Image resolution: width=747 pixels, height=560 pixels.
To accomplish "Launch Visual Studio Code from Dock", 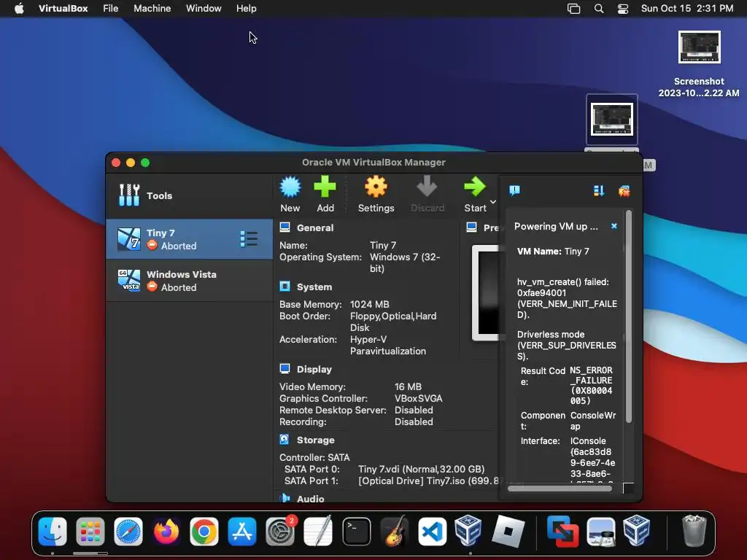I will (x=432, y=532).
